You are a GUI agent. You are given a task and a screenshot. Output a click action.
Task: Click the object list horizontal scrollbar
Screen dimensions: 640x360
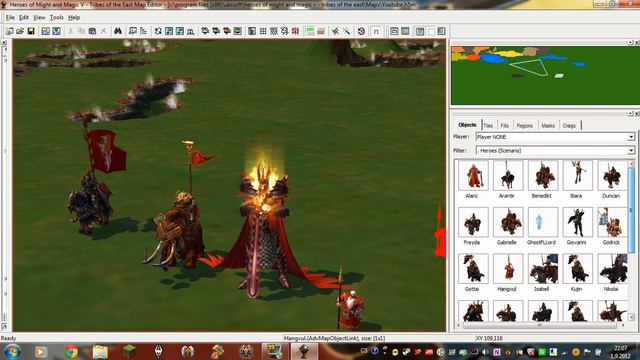tap(540, 325)
